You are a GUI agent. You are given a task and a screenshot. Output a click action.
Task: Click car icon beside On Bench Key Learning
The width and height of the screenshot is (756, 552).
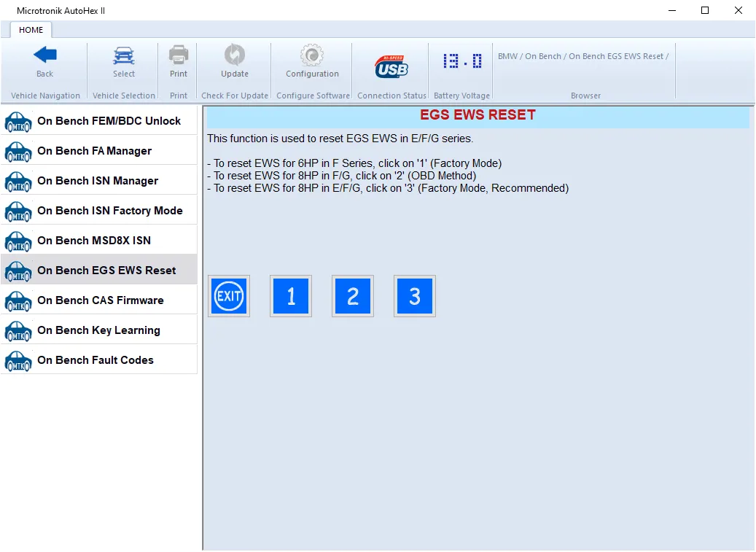pos(18,331)
